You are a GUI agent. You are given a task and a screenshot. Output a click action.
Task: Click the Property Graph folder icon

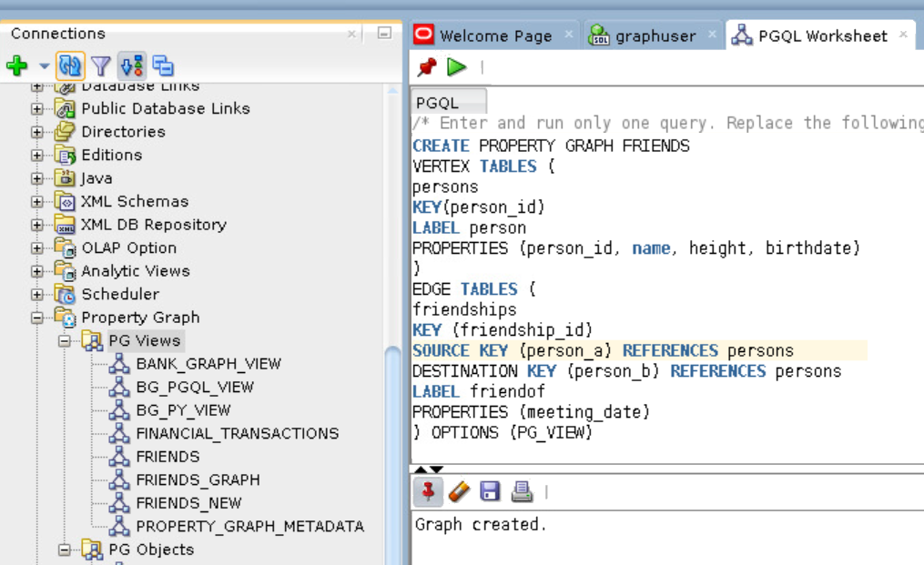[65, 318]
